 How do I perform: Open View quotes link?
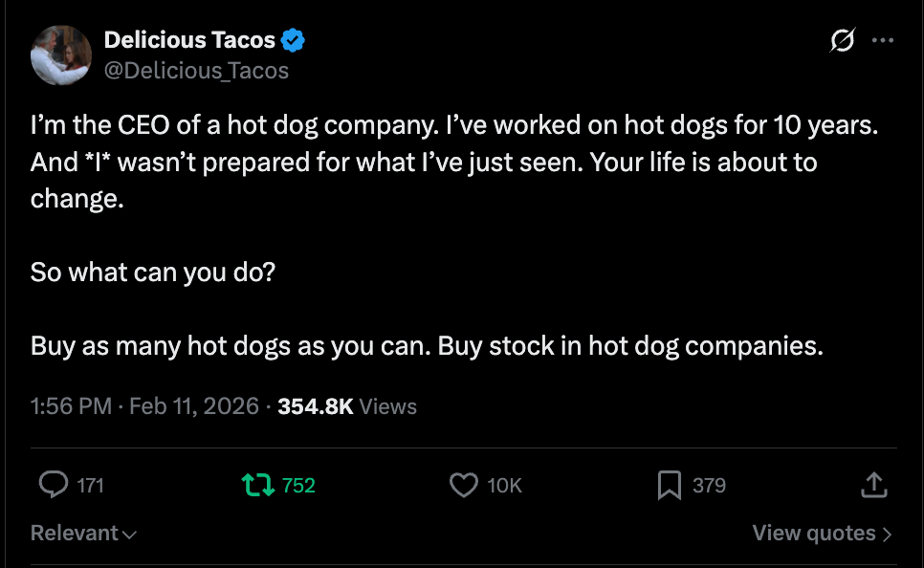[x=822, y=534]
